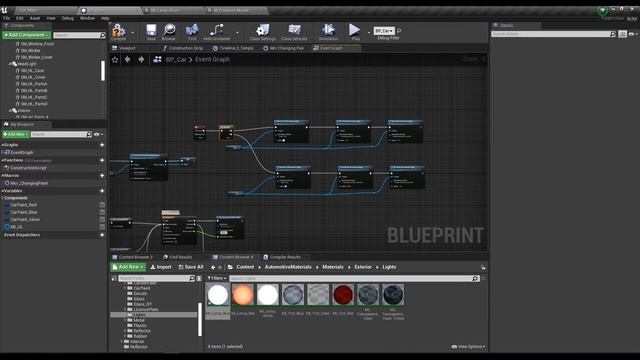
Task: Click the Find toolbar icon
Action: (192, 31)
